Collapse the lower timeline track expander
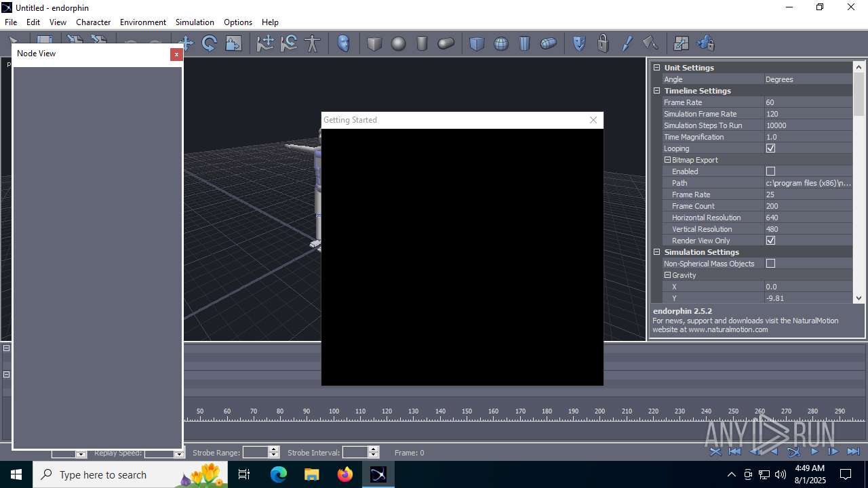 [x=6, y=375]
